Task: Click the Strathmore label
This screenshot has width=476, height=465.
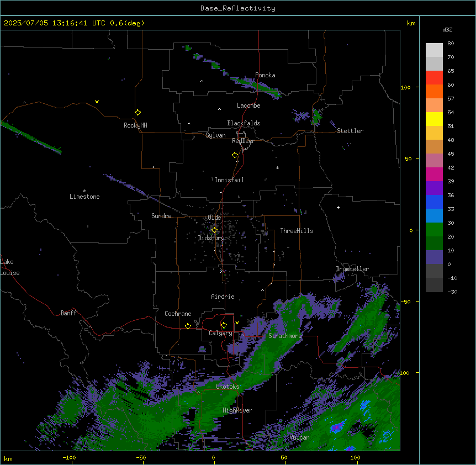Action: (285, 336)
